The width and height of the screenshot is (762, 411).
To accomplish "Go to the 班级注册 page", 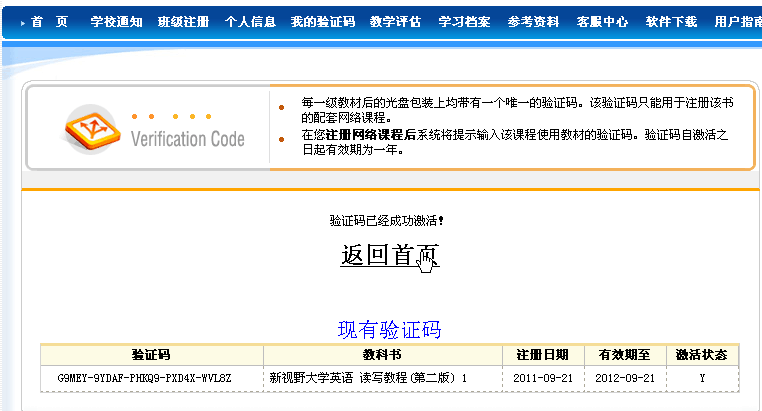I will pos(183,21).
